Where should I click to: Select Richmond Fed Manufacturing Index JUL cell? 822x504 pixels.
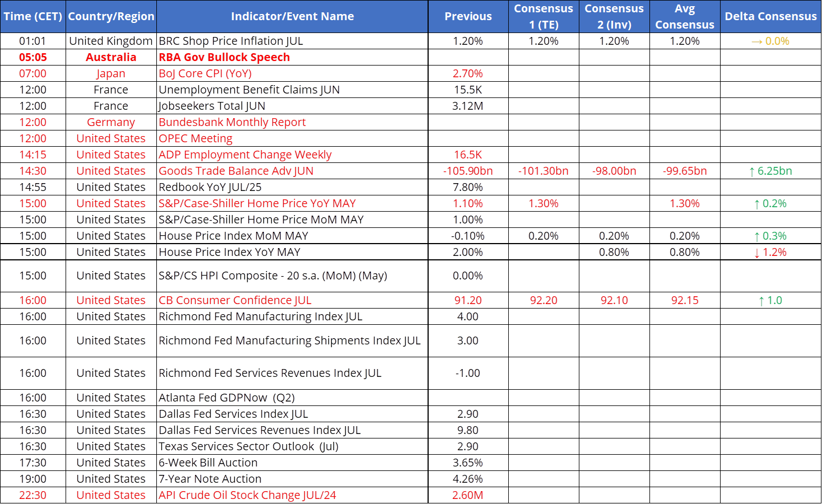[x=292, y=316]
